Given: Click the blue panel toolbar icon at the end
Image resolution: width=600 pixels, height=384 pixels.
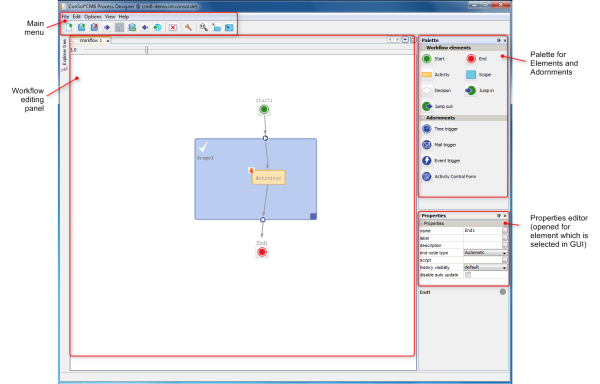Looking at the screenshot, I should click(x=229, y=28).
